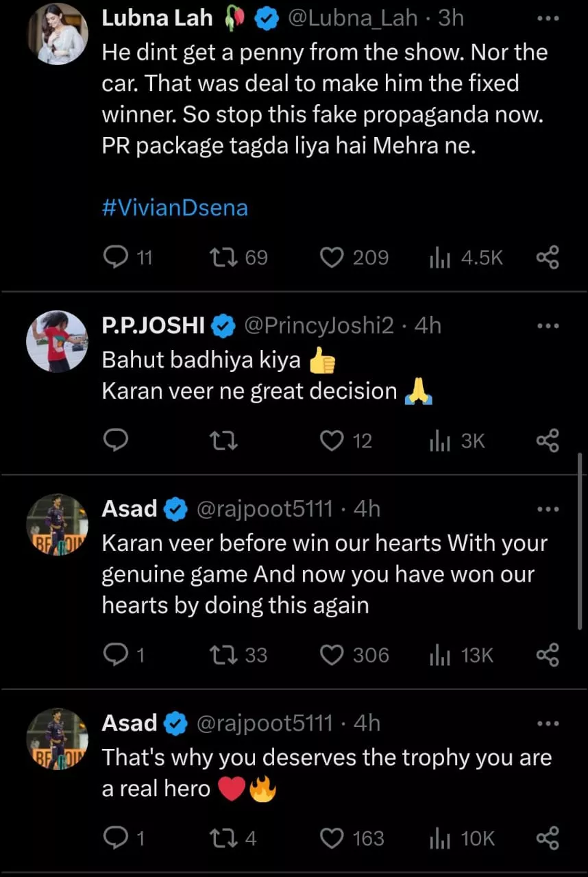Screen dimensions: 588x877
Task: Click the vertical scrollbar on the right
Action: tap(580, 541)
